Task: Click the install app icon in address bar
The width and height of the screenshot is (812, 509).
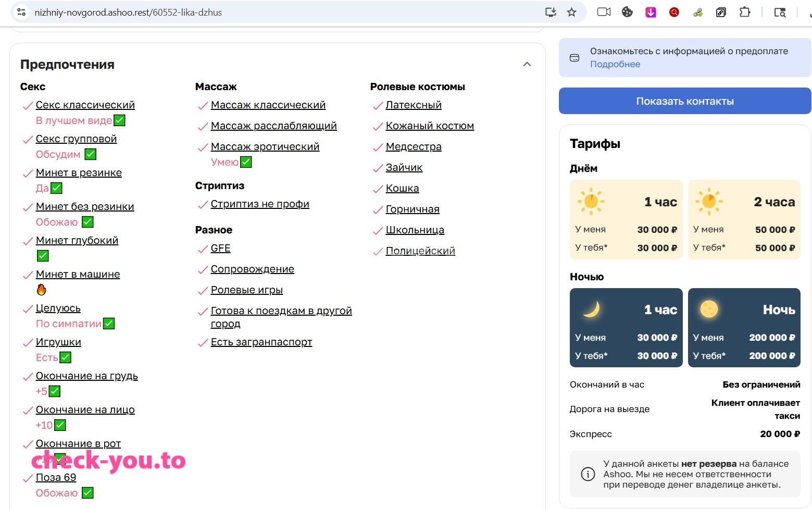Action: pos(551,12)
